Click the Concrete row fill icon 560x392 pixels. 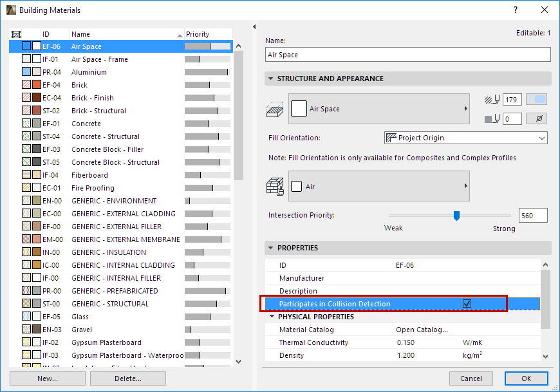click(26, 124)
